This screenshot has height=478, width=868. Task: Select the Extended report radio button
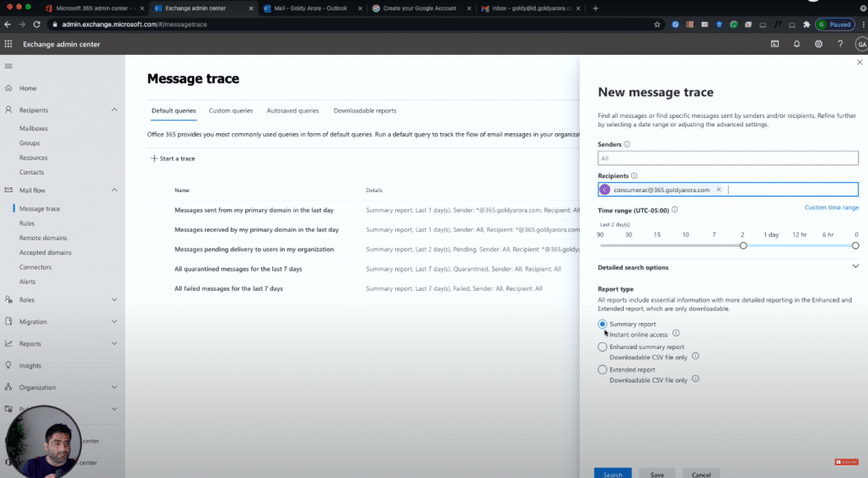[603, 369]
